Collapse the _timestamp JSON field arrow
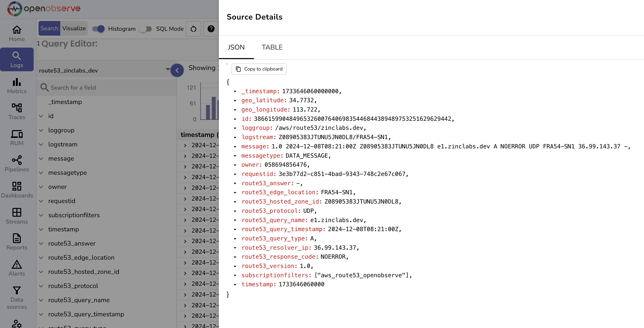Screen dimensions: 644x328 pos(235,92)
